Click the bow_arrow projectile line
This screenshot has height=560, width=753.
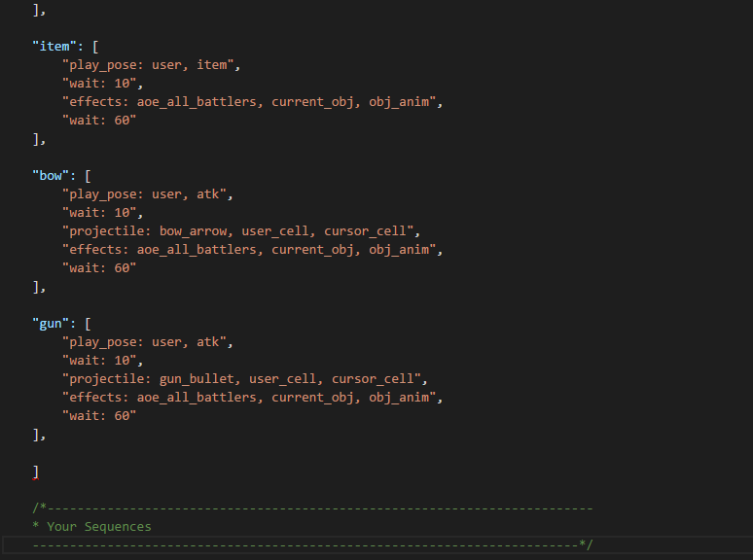(x=237, y=231)
